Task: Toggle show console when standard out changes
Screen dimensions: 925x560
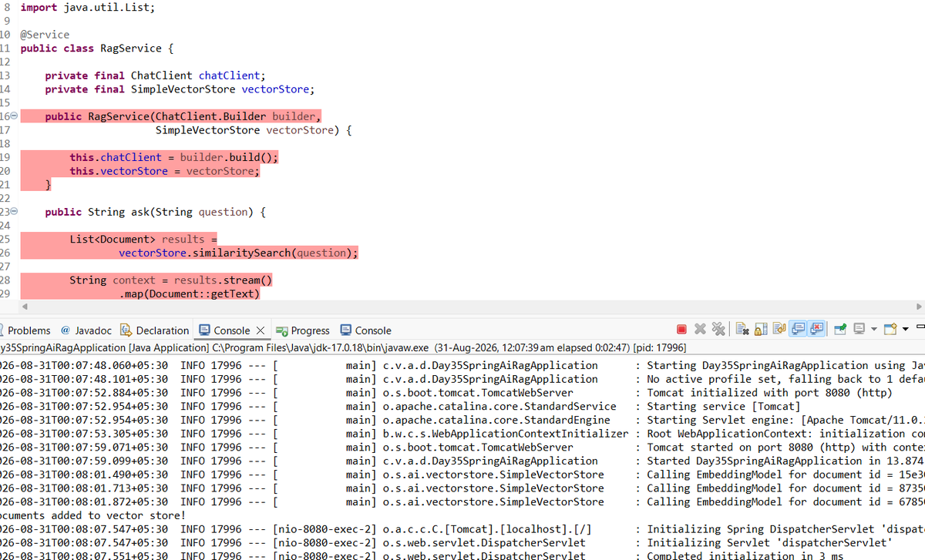Action: click(798, 330)
